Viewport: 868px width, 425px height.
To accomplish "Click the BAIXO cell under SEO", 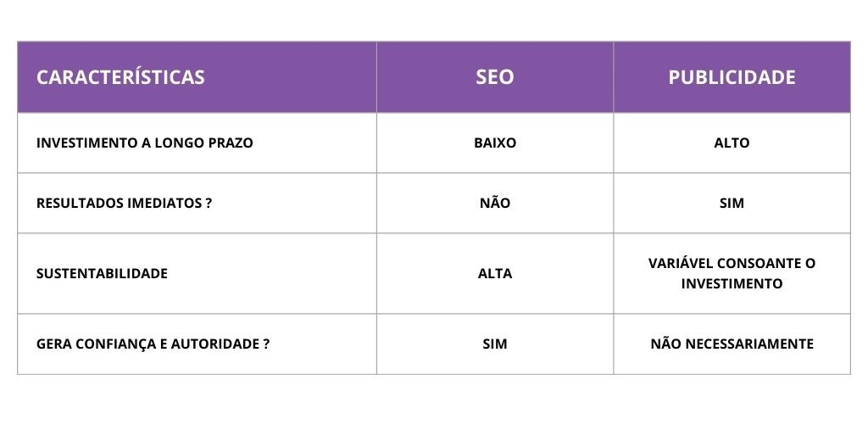I will pos(495,143).
